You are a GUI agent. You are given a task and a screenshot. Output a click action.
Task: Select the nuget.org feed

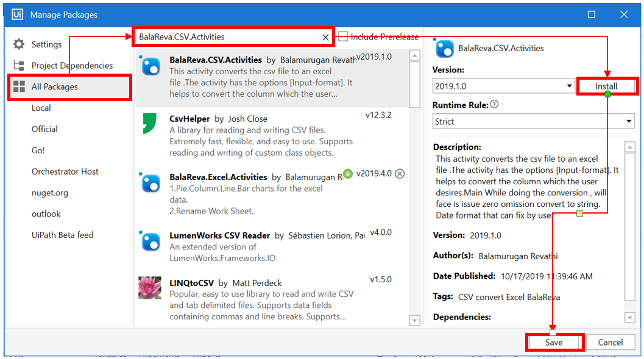tap(50, 193)
